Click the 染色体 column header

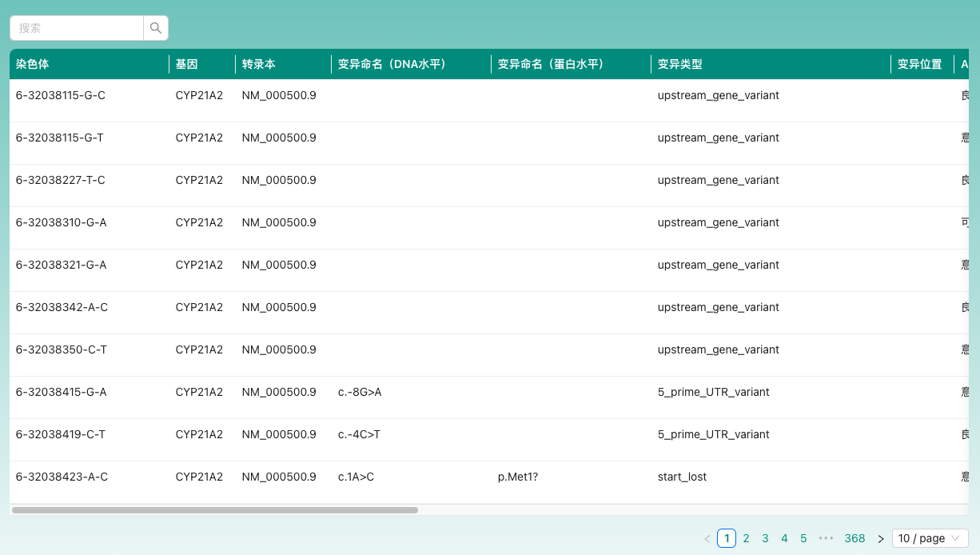pos(32,65)
